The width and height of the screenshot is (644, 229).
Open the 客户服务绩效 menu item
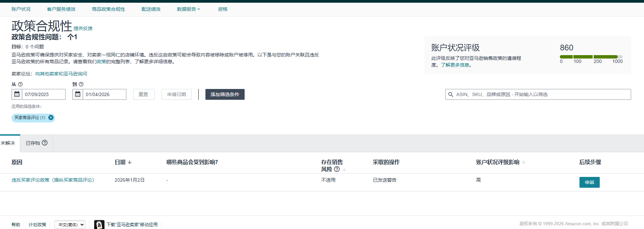coord(61,9)
